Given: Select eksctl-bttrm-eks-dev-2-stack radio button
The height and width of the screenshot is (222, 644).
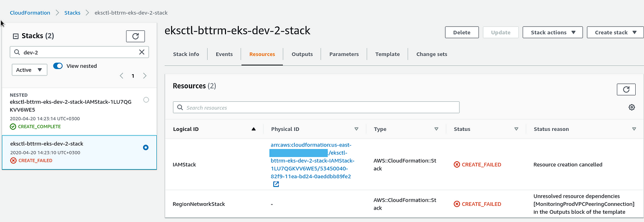Looking at the screenshot, I should coord(146,147).
